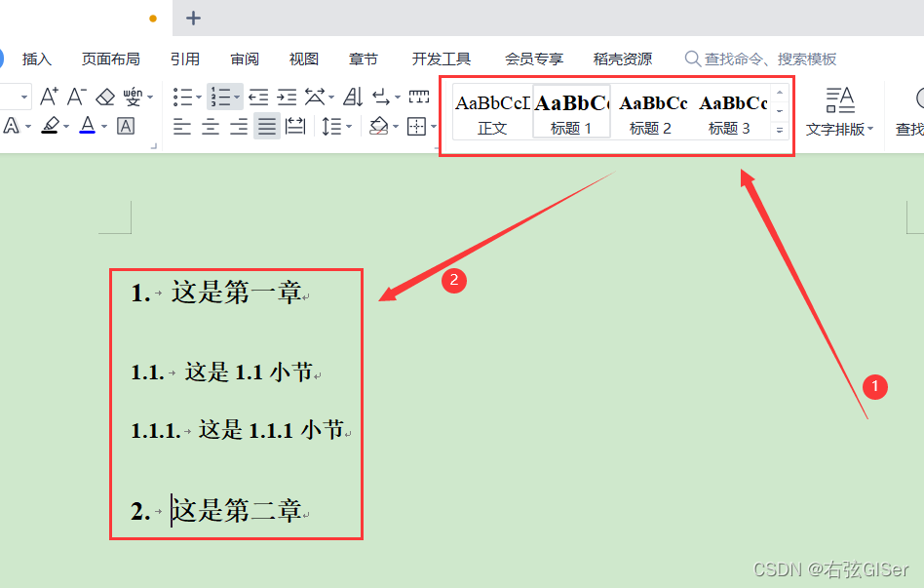Increase font size with the A+ icon

pyautogui.click(x=49, y=97)
